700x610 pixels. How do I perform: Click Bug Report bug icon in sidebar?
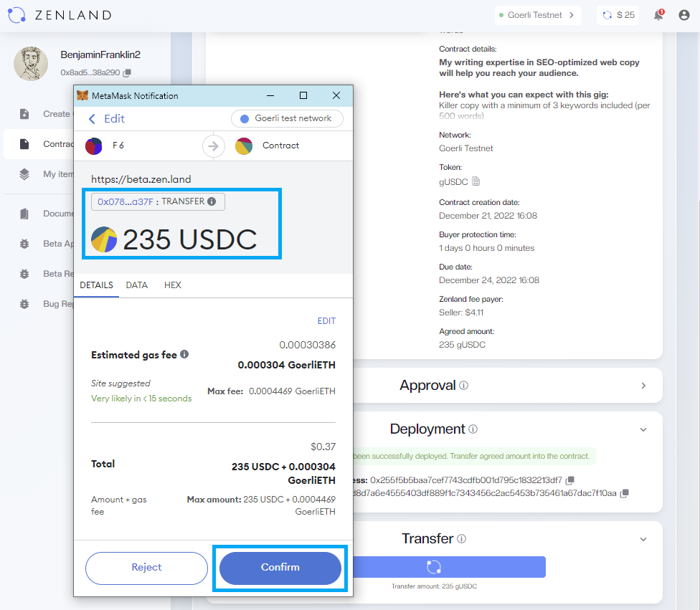24,304
